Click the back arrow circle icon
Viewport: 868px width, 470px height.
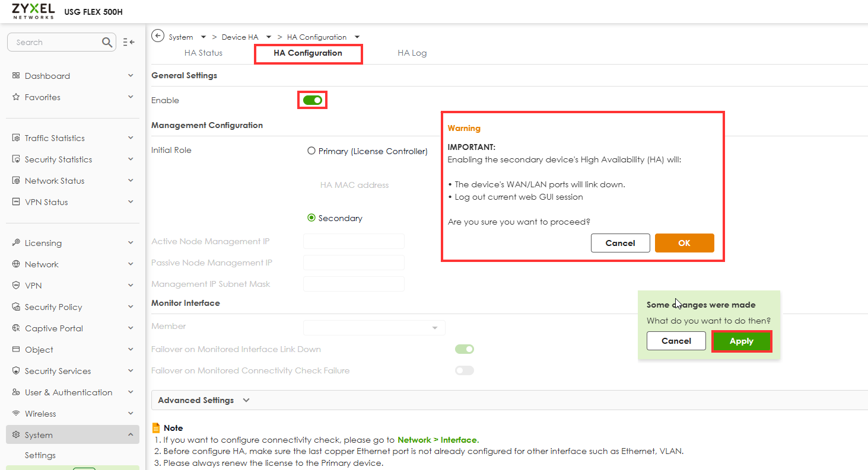(x=157, y=36)
